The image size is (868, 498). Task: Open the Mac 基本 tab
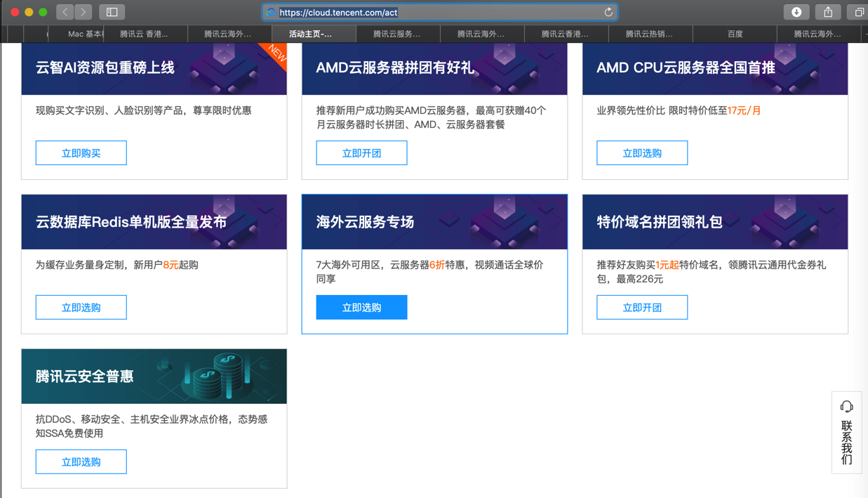[x=85, y=34]
